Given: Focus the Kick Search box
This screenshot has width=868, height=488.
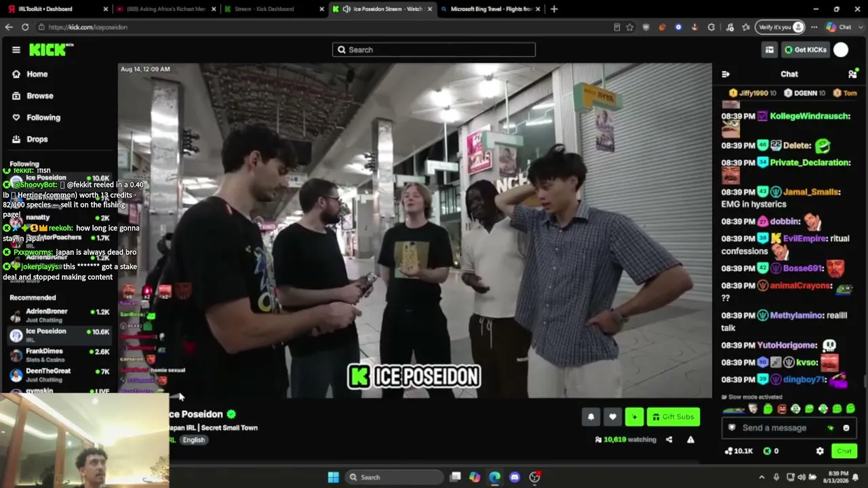Looking at the screenshot, I should pyautogui.click(x=434, y=49).
